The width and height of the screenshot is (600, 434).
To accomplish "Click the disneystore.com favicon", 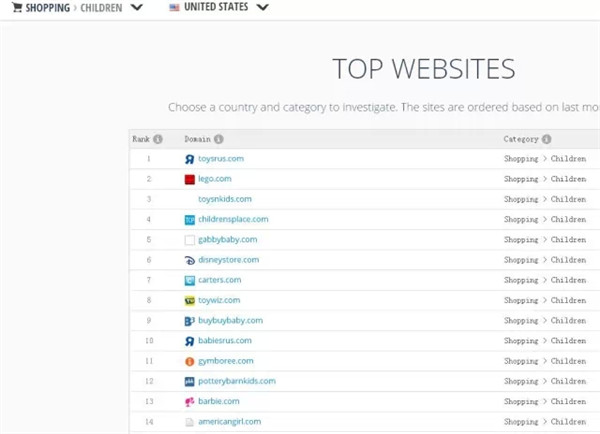I will [x=189, y=260].
